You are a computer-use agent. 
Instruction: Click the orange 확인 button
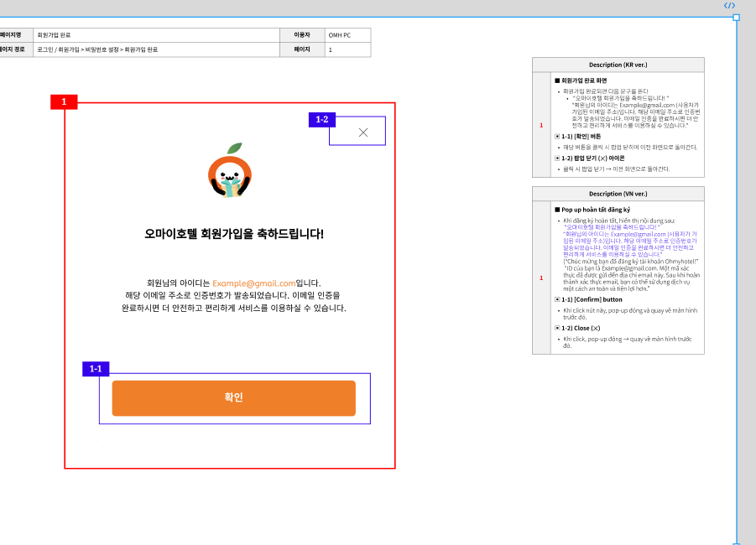(x=234, y=398)
